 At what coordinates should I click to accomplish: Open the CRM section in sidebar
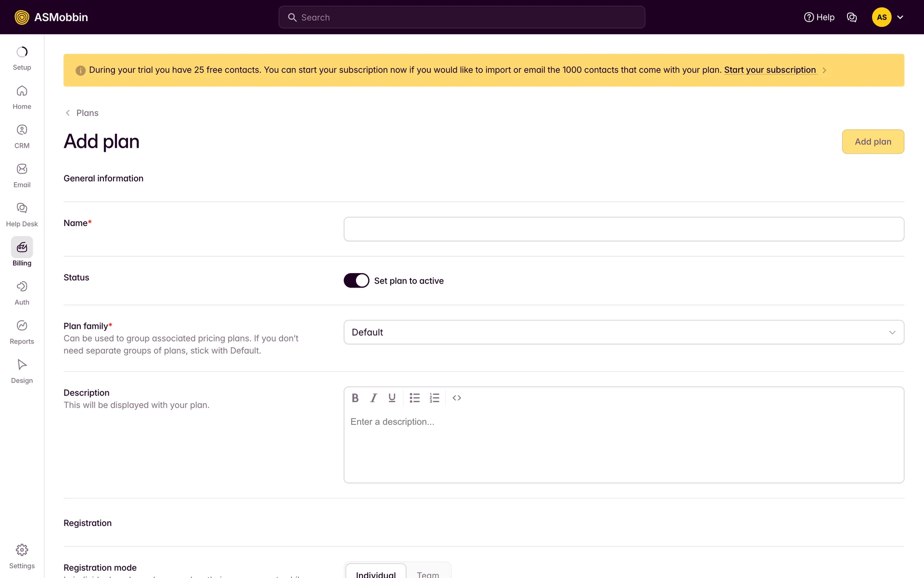pyautogui.click(x=22, y=136)
